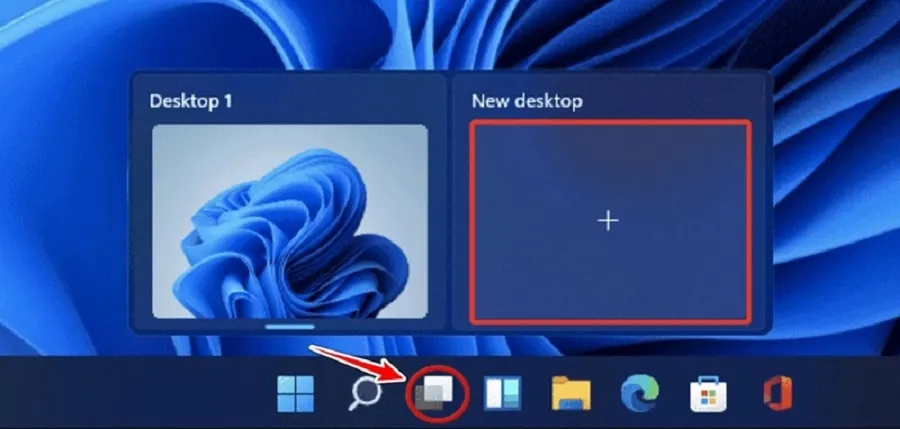This screenshot has width=900, height=429.
Task: Switch to Desktop 1 thumbnail
Action: 290,221
